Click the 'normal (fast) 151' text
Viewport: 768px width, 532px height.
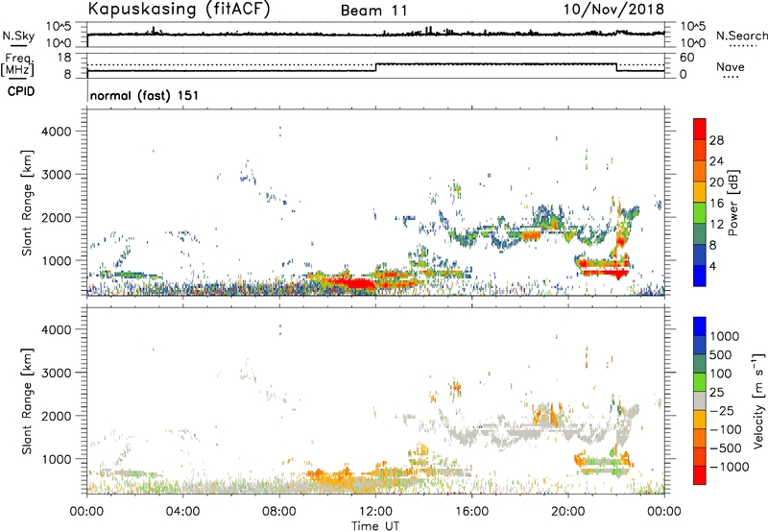pyautogui.click(x=145, y=95)
